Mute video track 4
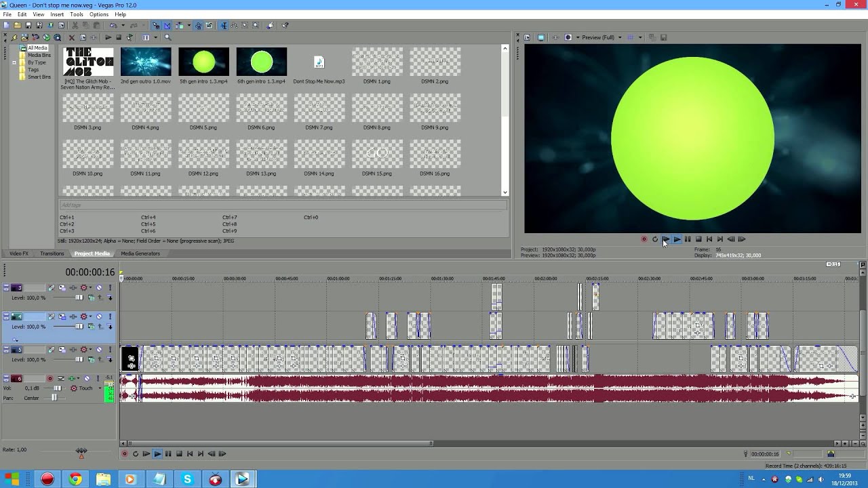Viewport: 868px width, 488px height. (x=99, y=317)
